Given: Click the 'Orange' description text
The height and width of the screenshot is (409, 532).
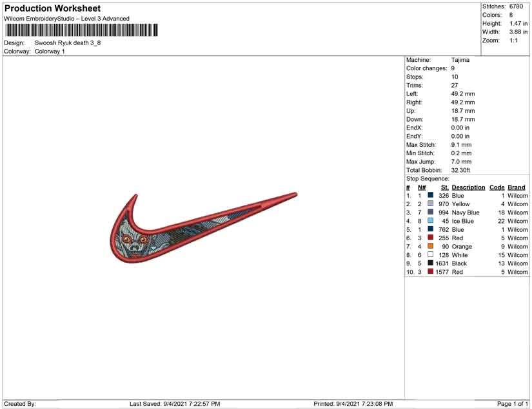Looking at the screenshot, I should click(462, 246).
